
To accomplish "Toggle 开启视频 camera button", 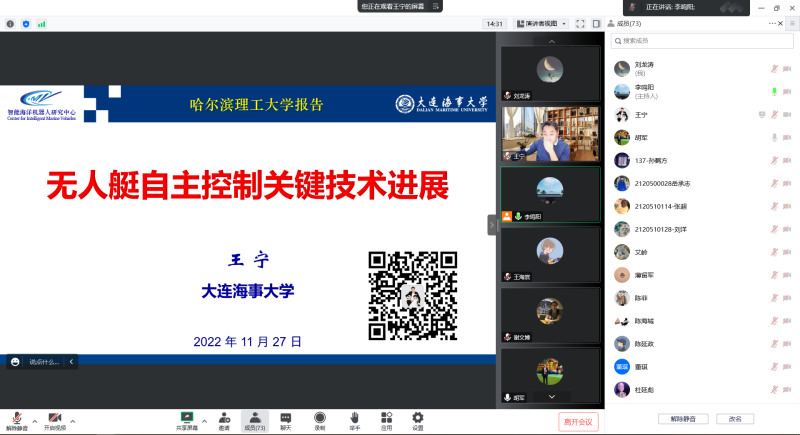I will click(54, 417).
